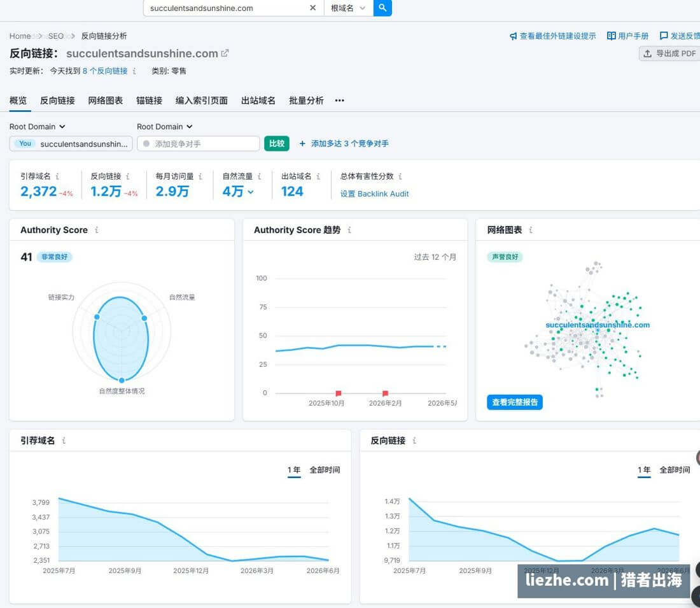Screen dimensions: 700x608
Task: Open the 根域名 scope dropdown
Action: click(x=348, y=8)
